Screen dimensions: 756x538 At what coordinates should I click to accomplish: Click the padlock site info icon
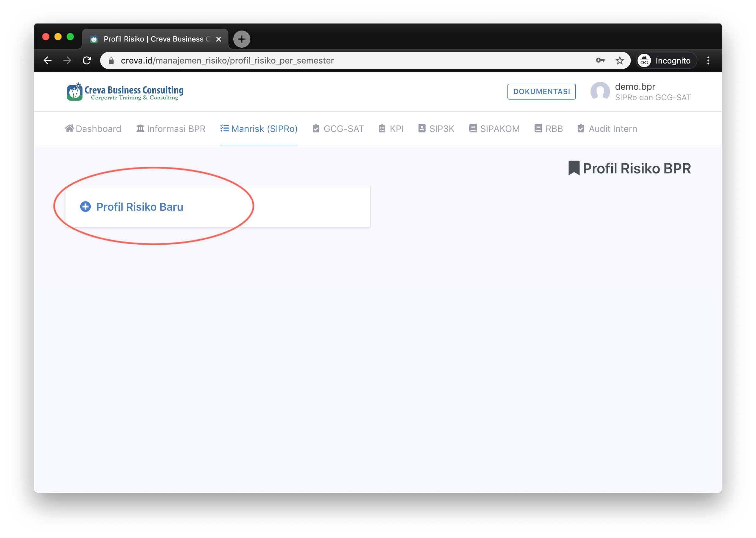[x=111, y=61]
